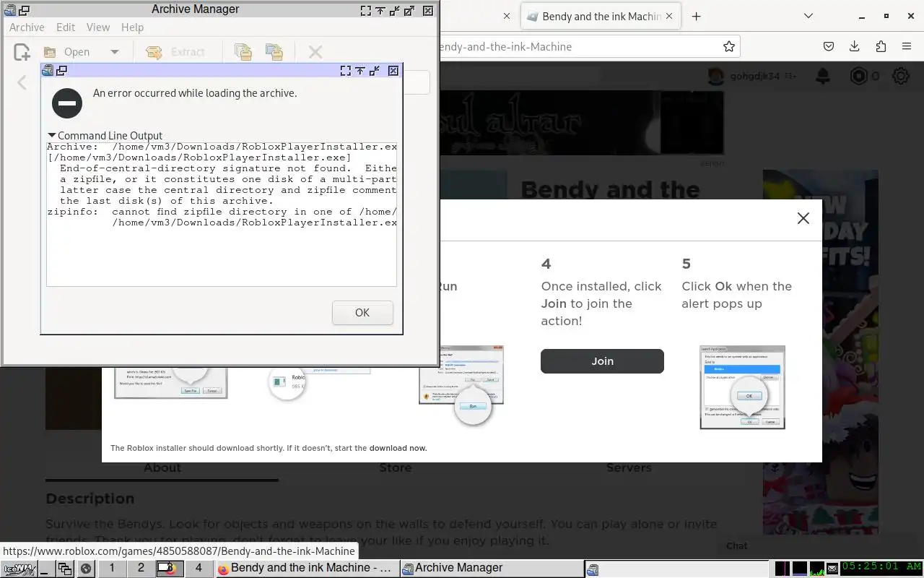Dismiss the error dialog with OK
This screenshot has height=578, width=924.
coord(362,313)
